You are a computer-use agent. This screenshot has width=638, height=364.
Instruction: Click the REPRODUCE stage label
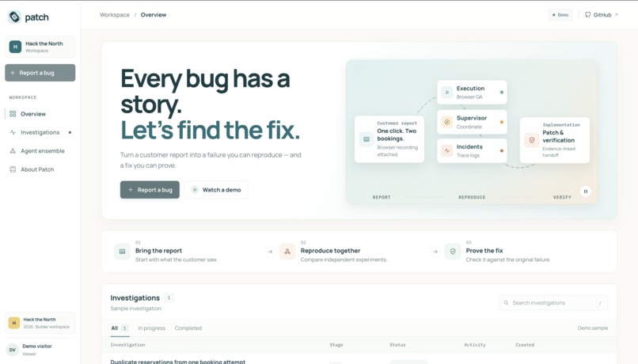472,197
